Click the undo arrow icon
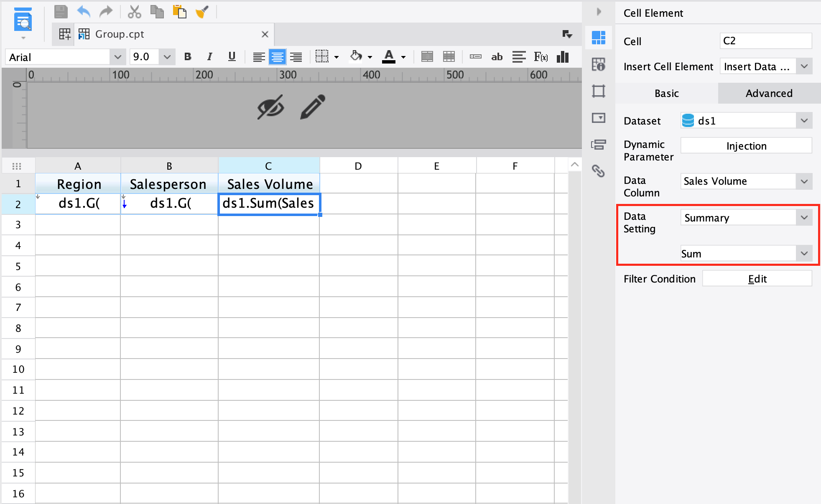The width and height of the screenshot is (821, 504). (x=84, y=12)
